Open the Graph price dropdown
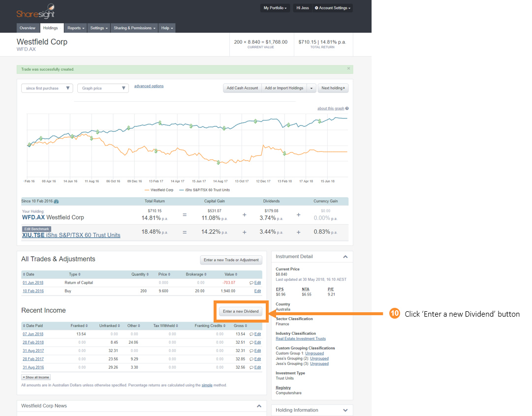This screenshot has width=532, height=416. [103, 88]
